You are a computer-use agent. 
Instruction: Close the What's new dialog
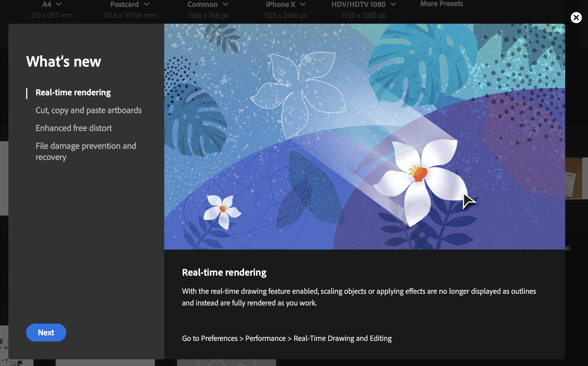tap(576, 18)
